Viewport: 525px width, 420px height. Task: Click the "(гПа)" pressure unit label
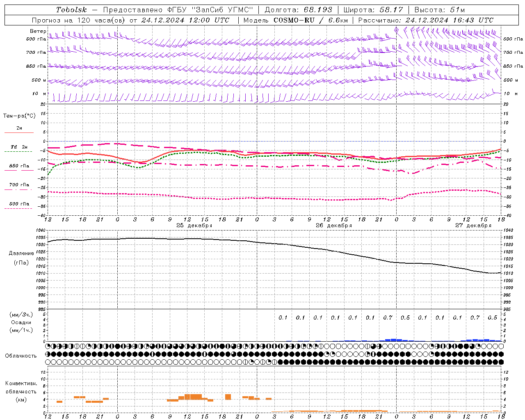tap(21, 263)
